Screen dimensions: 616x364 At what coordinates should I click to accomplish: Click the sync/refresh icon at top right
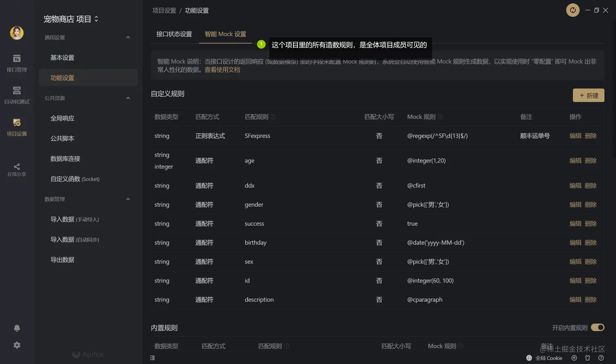tap(573, 10)
